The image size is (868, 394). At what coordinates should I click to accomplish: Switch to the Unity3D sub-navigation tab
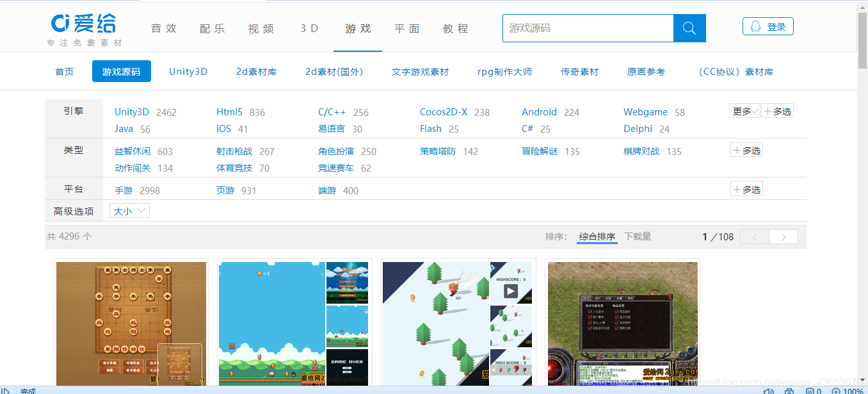click(188, 72)
